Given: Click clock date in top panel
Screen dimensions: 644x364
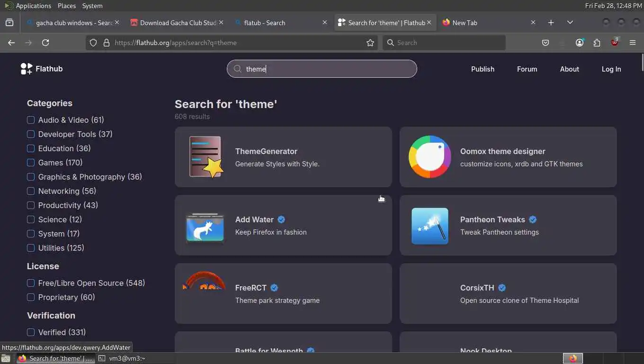Looking at the screenshot, I should pos(613,6).
